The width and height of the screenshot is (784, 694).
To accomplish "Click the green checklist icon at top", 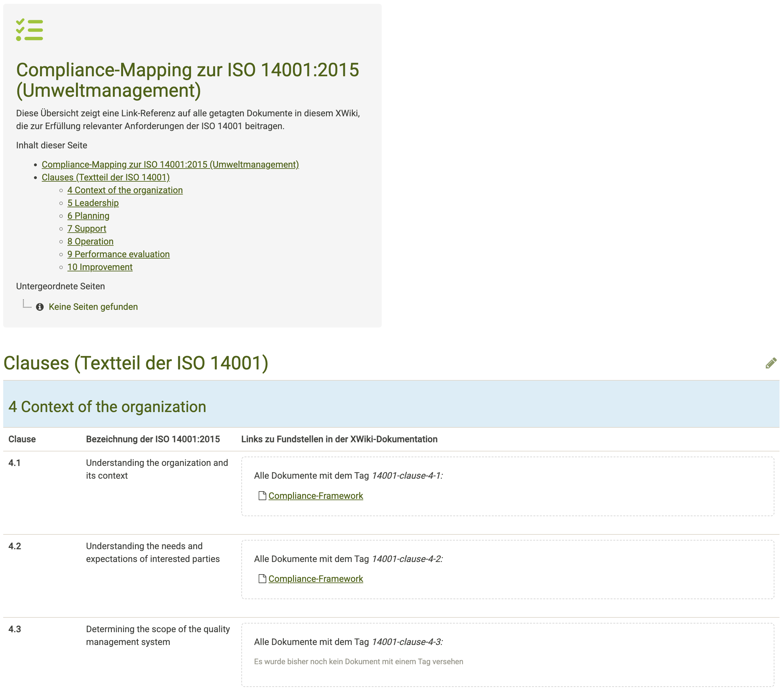I will point(29,30).
